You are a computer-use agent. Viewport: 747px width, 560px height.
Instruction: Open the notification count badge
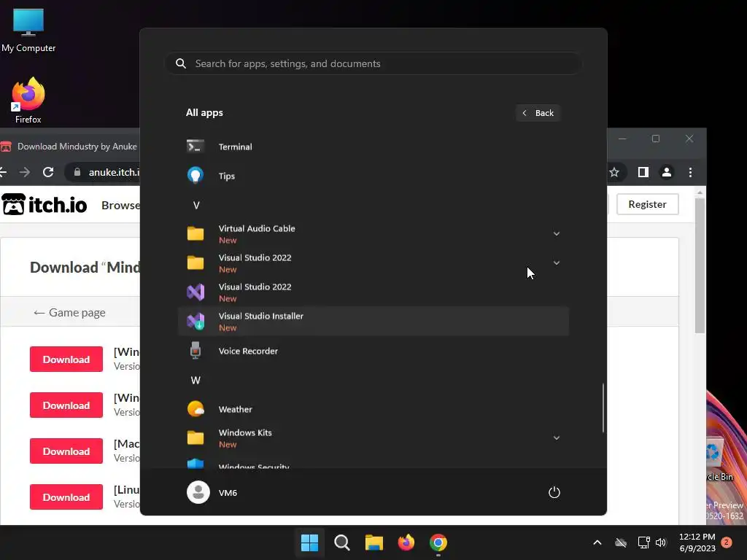click(727, 542)
